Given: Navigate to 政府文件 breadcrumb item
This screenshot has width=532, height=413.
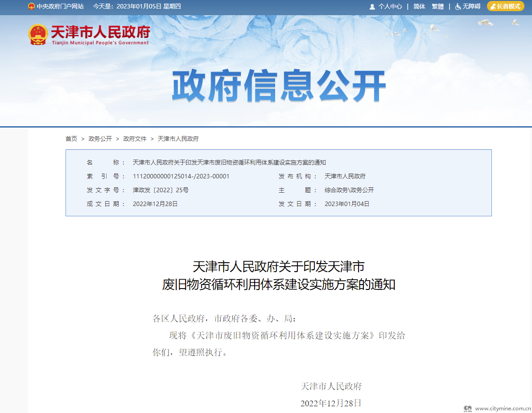Looking at the screenshot, I should coord(135,139).
